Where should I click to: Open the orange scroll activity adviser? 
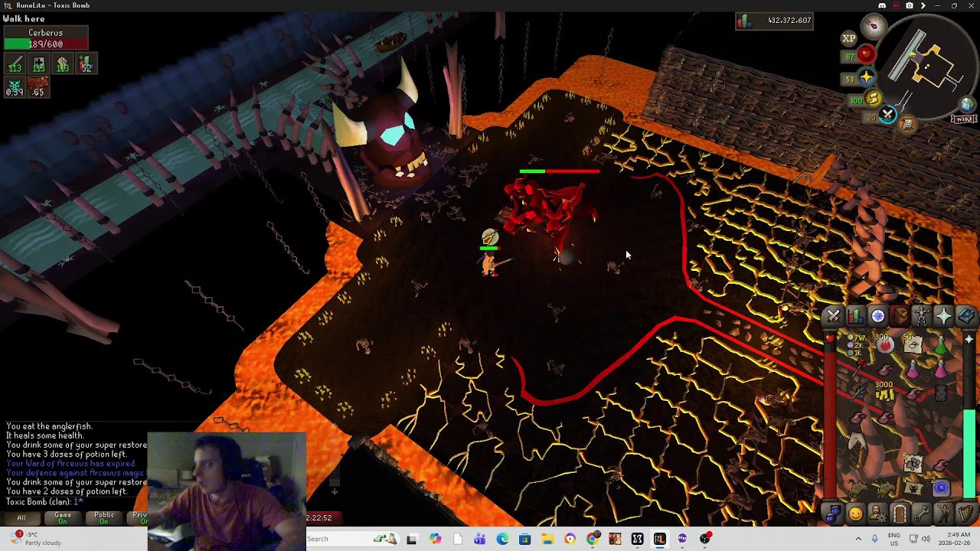tap(907, 125)
